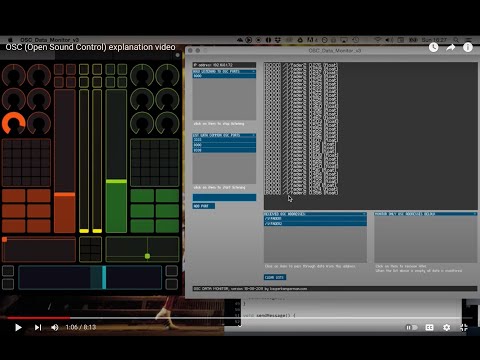Open the Share arrow on the video
Image resolution: width=480 pixels, height=360 pixels.
(451, 48)
